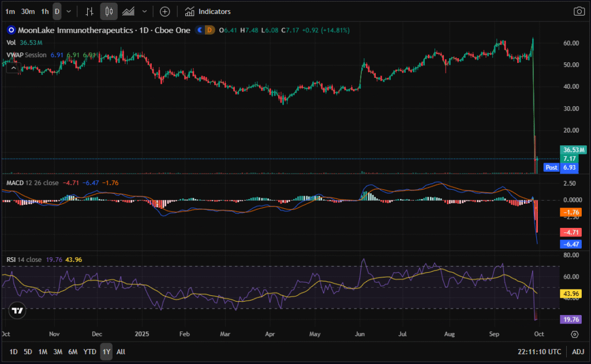
Task: Click the MACD indicator title
Action: [15, 182]
